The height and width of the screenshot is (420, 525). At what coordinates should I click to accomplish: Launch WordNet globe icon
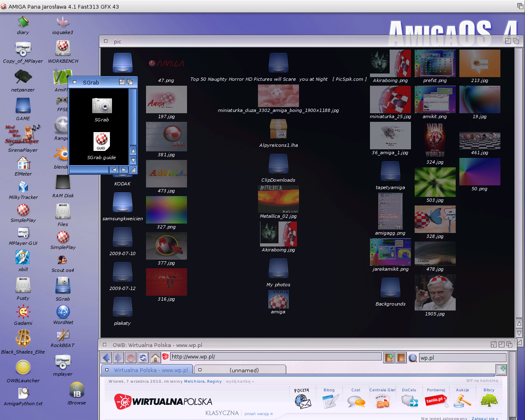coord(63,312)
